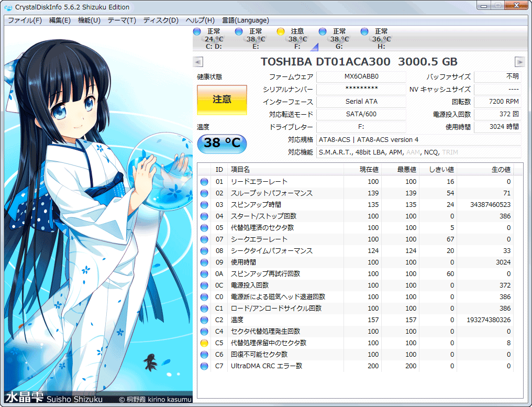The height and width of the screenshot is (407, 532).
Task: Click the Serial ATA interface field
Action: click(x=361, y=102)
